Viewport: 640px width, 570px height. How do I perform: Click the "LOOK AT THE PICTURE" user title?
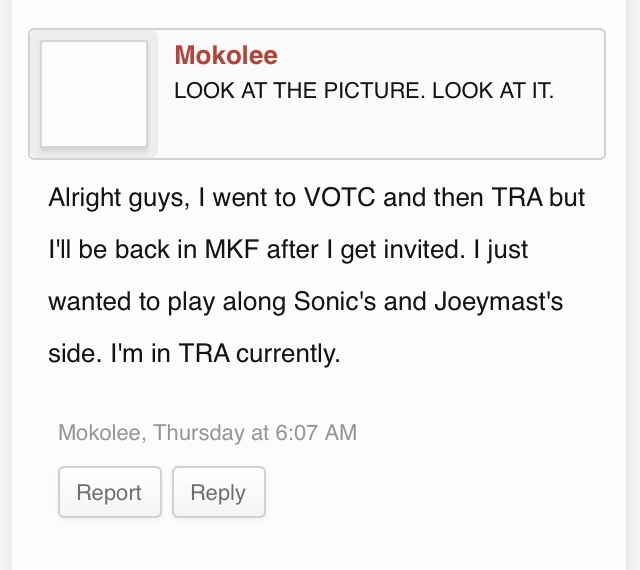pyautogui.click(x=363, y=91)
